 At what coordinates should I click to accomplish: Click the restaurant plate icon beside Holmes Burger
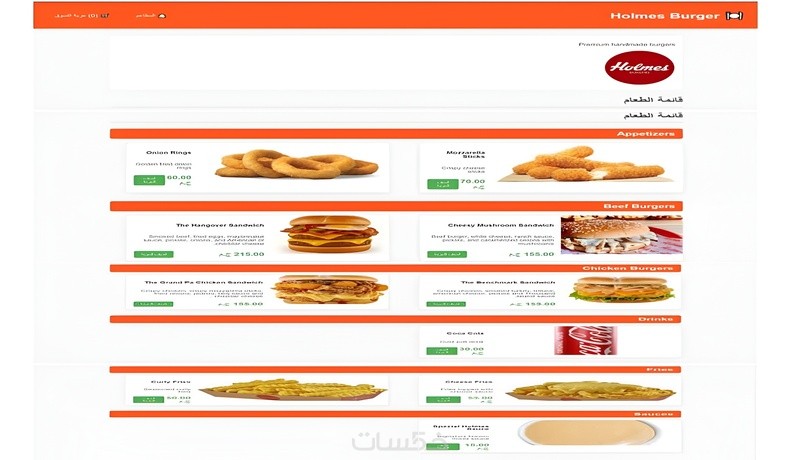pyautogui.click(x=734, y=16)
